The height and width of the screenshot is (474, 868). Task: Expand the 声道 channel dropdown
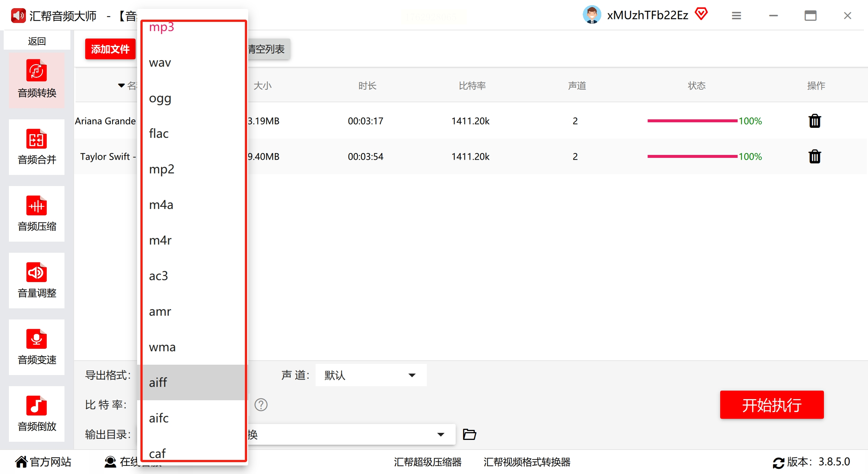click(412, 375)
